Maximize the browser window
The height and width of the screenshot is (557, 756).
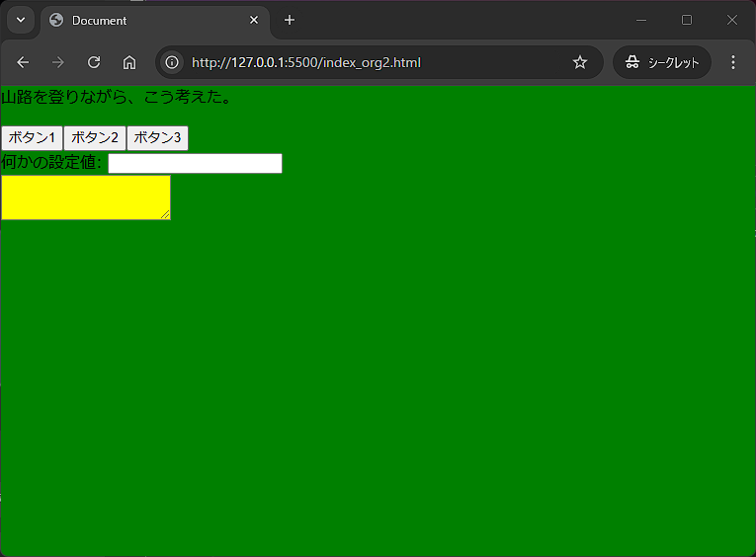(687, 20)
